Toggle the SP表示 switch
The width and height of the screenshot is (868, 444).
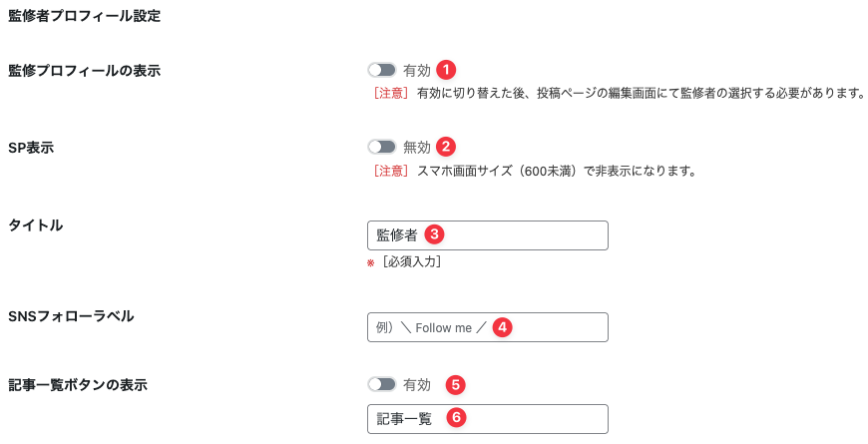(x=381, y=147)
